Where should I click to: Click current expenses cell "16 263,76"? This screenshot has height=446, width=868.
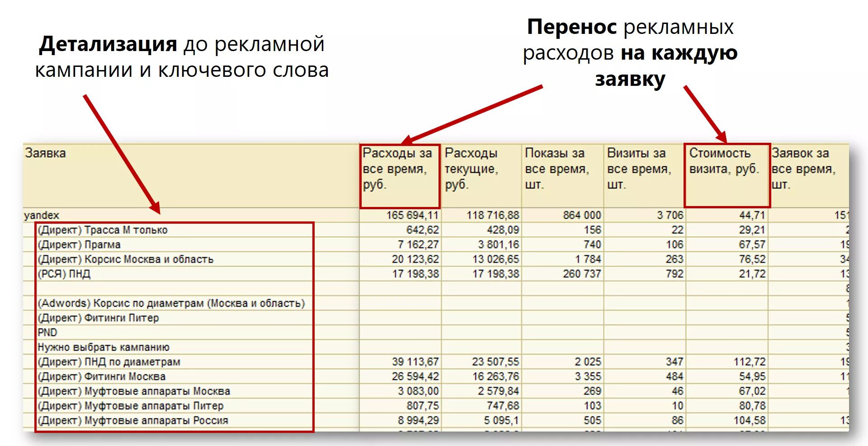pyautogui.click(x=481, y=376)
